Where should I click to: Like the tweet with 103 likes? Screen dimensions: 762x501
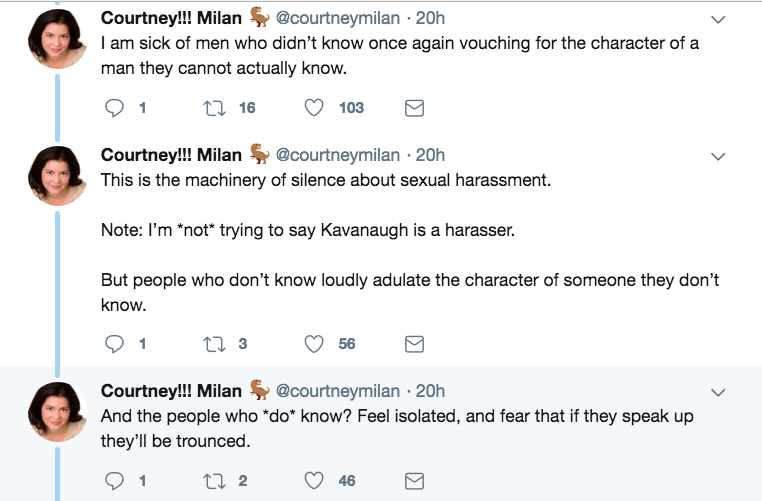click(x=314, y=108)
